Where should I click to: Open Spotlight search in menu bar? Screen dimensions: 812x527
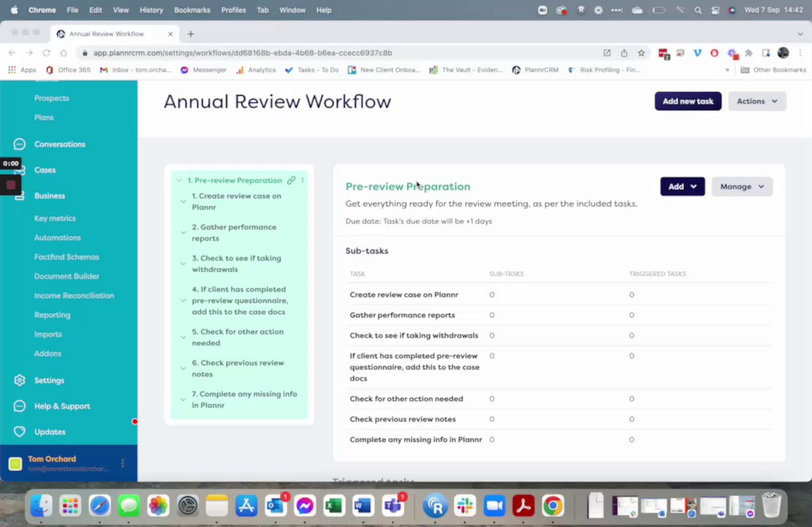(x=698, y=10)
